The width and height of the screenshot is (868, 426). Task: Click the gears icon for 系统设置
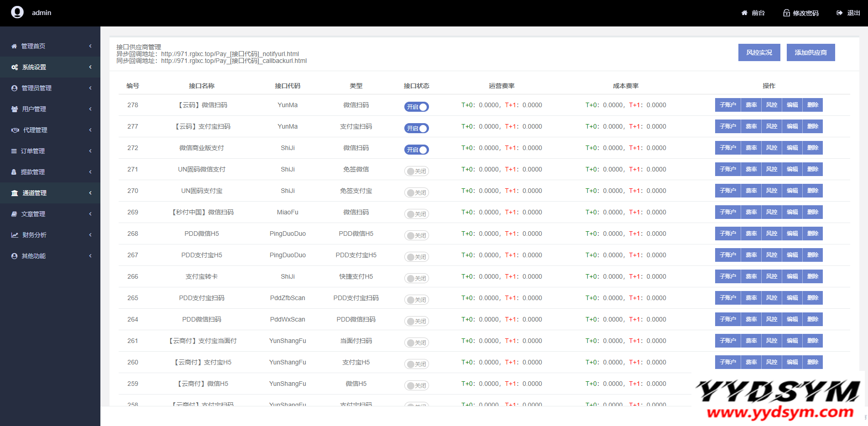(x=15, y=67)
